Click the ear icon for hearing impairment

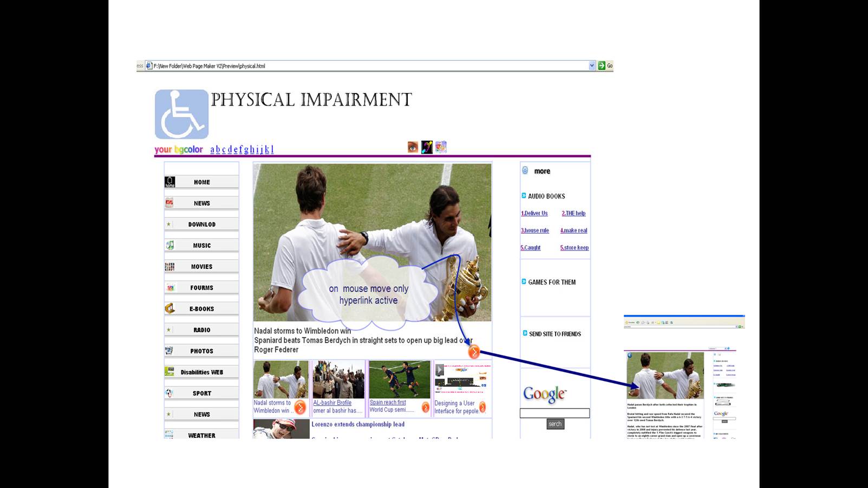pyautogui.click(x=427, y=147)
